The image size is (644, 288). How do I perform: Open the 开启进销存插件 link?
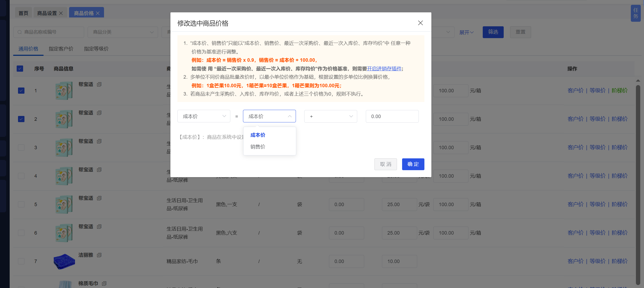[x=384, y=69]
